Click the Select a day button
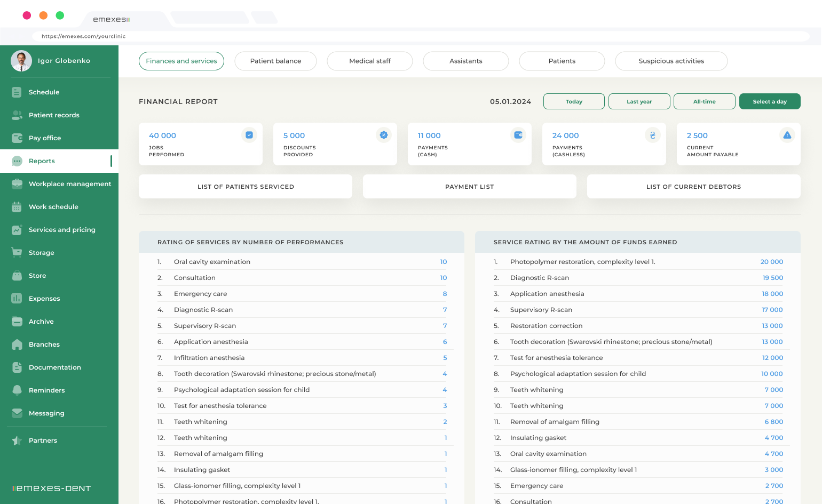Image resolution: width=822 pixels, height=504 pixels. (x=770, y=101)
